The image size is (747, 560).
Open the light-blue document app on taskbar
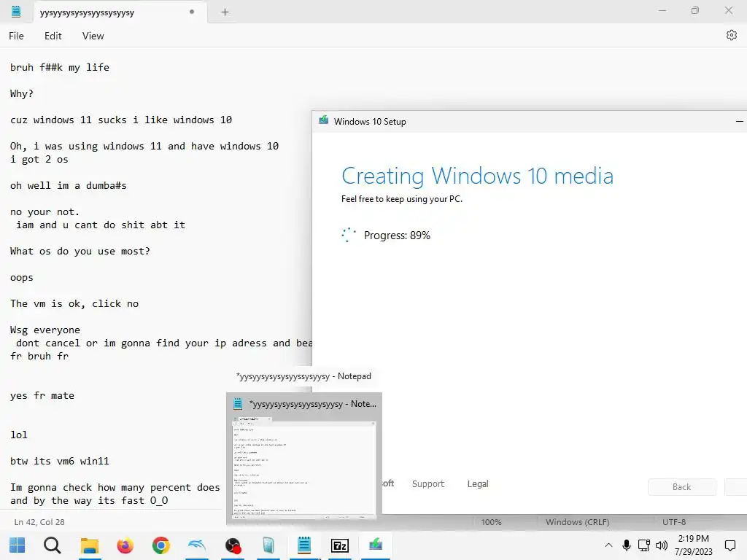tap(268, 545)
